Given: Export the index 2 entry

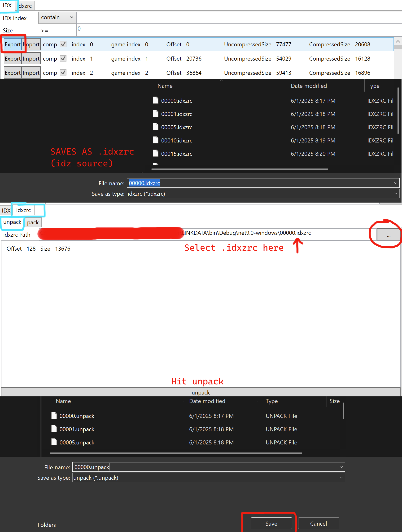Looking at the screenshot, I should 13,73.
